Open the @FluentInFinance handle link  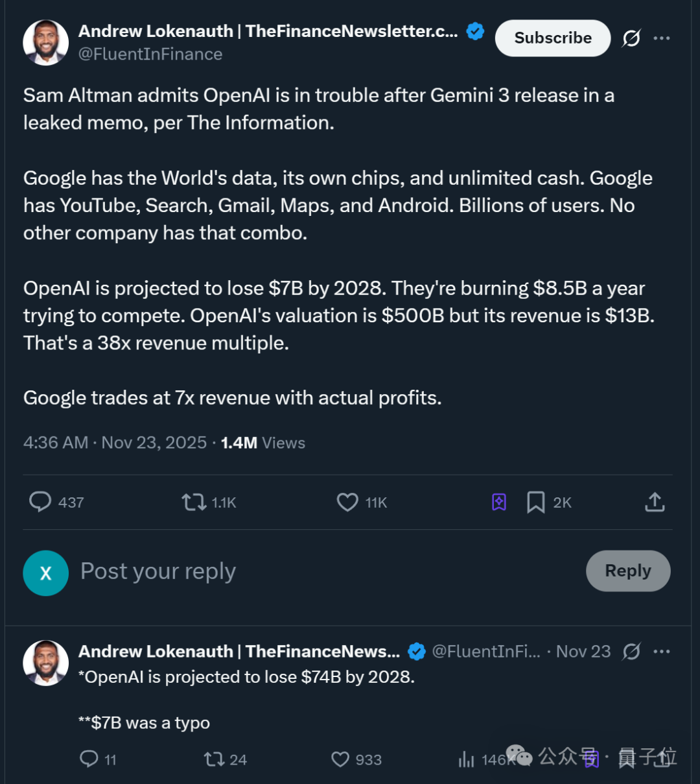click(x=150, y=54)
